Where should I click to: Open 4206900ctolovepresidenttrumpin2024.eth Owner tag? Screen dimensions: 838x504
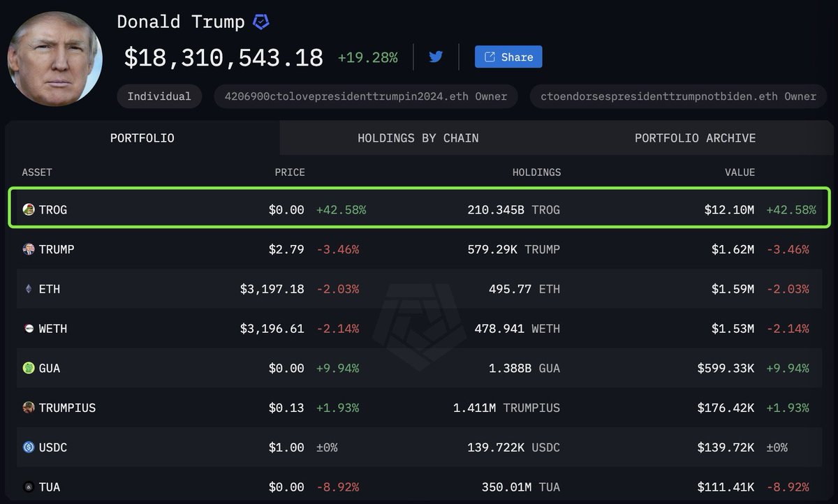(x=366, y=96)
